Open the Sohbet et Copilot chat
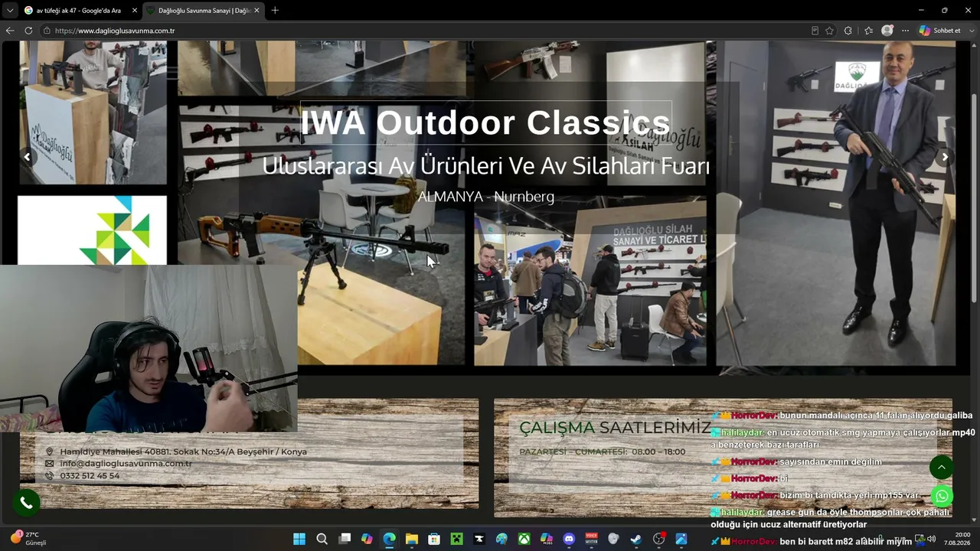The width and height of the screenshot is (980, 551). click(940, 31)
